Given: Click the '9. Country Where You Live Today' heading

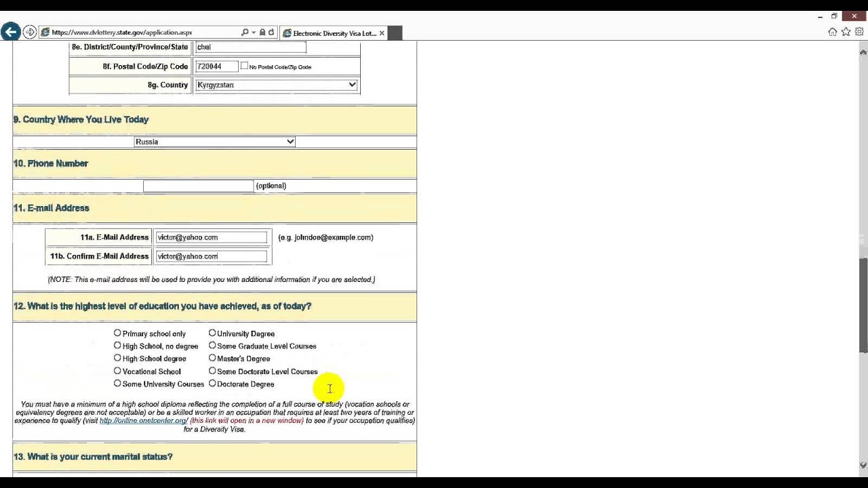Looking at the screenshot, I should click(x=81, y=119).
